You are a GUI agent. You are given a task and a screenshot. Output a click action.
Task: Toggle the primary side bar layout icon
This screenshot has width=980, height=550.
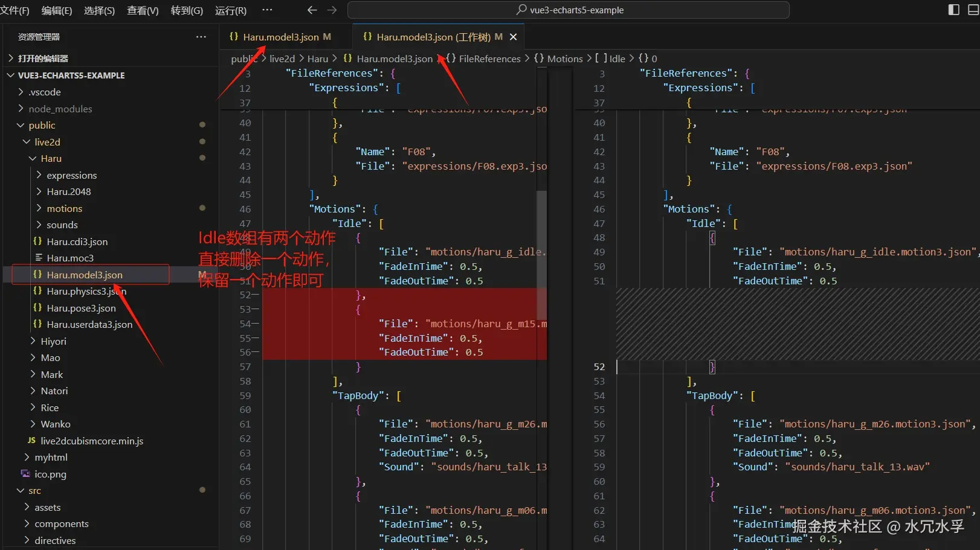[954, 10]
